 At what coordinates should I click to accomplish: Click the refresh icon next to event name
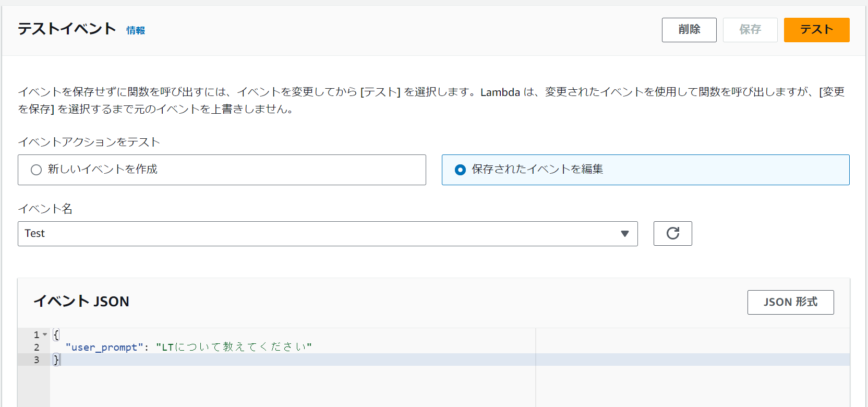click(x=673, y=233)
